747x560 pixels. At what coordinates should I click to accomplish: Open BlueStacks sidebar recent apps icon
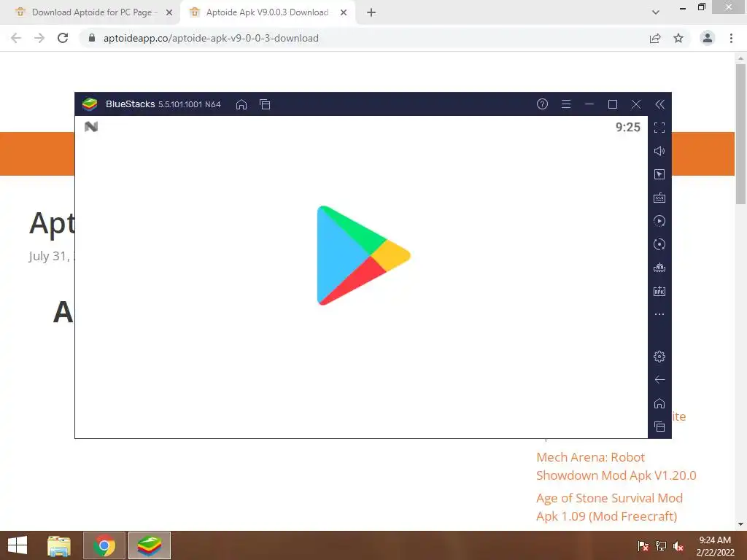(659, 427)
